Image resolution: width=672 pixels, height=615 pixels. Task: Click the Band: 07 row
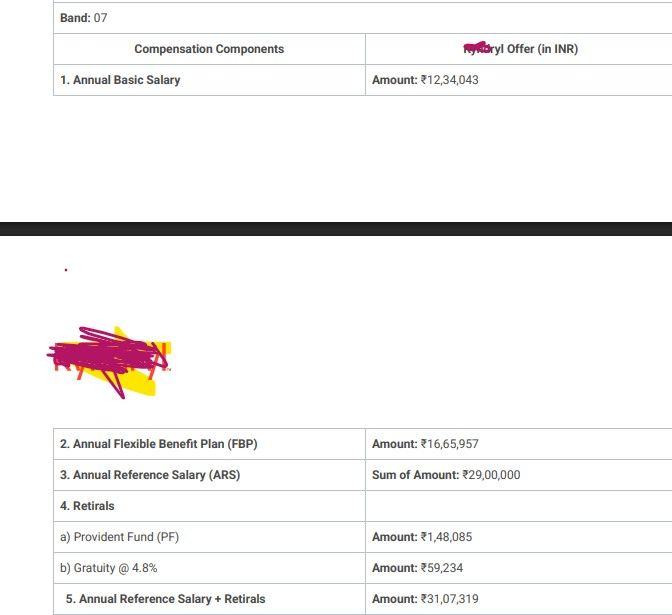point(363,18)
